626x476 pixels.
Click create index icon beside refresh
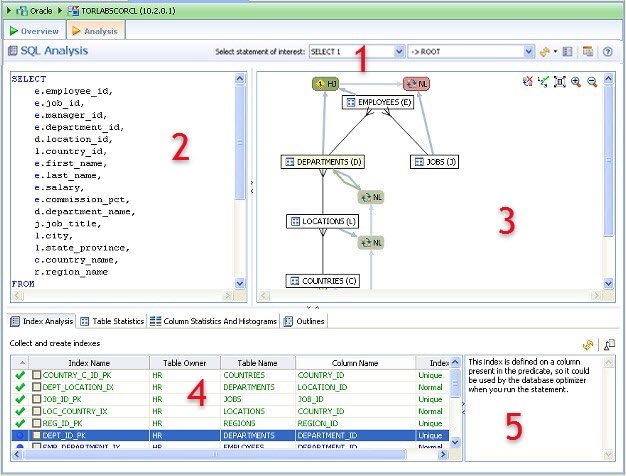(609, 344)
